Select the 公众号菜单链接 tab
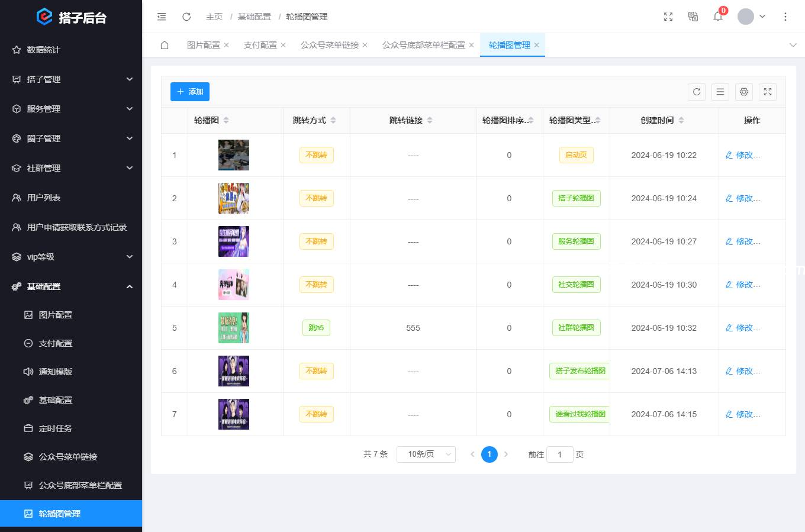 pyautogui.click(x=329, y=44)
